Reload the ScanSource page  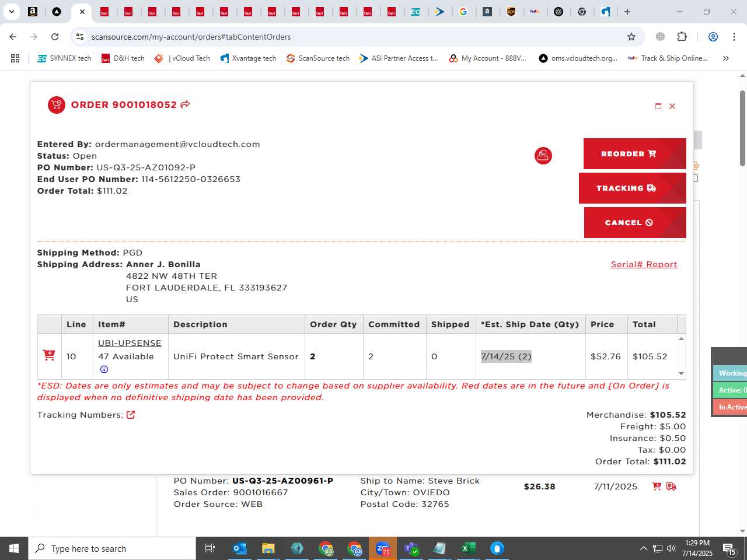pos(55,37)
